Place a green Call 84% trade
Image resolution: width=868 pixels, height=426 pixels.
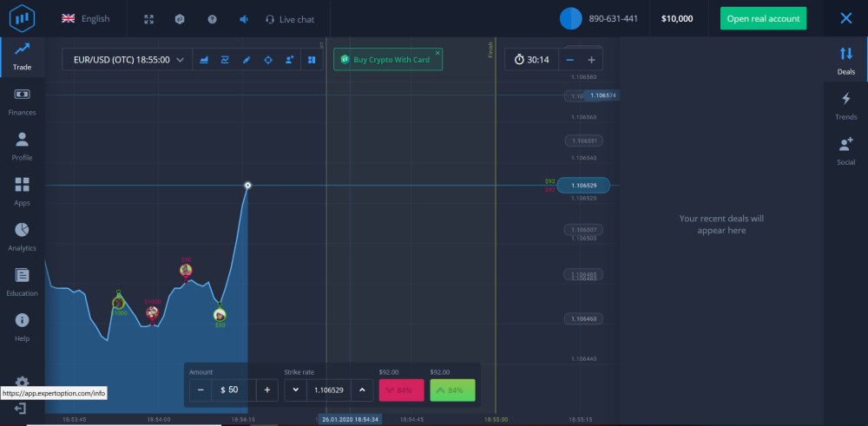(452, 390)
